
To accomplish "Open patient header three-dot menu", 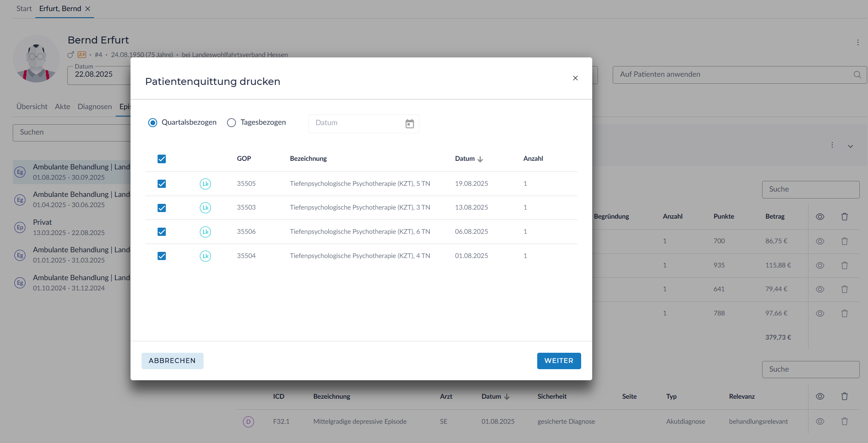I will (858, 42).
